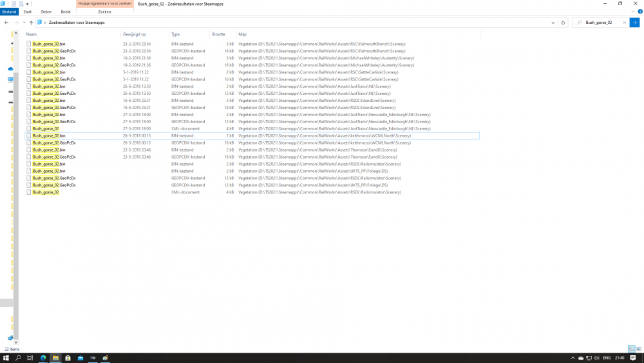Open the Zoeken ribbon tab

pyautogui.click(x=104, y=12)
